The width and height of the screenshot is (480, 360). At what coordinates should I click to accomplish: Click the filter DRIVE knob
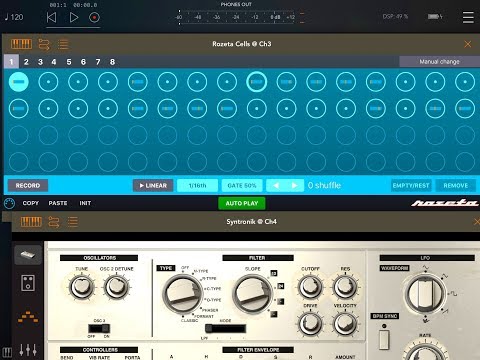[x=310, y=324]
